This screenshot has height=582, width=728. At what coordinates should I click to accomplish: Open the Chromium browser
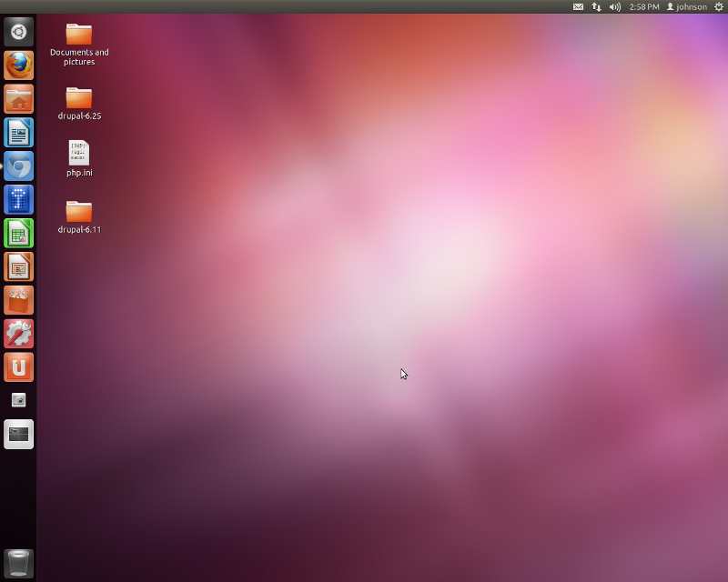coord(18,166)
